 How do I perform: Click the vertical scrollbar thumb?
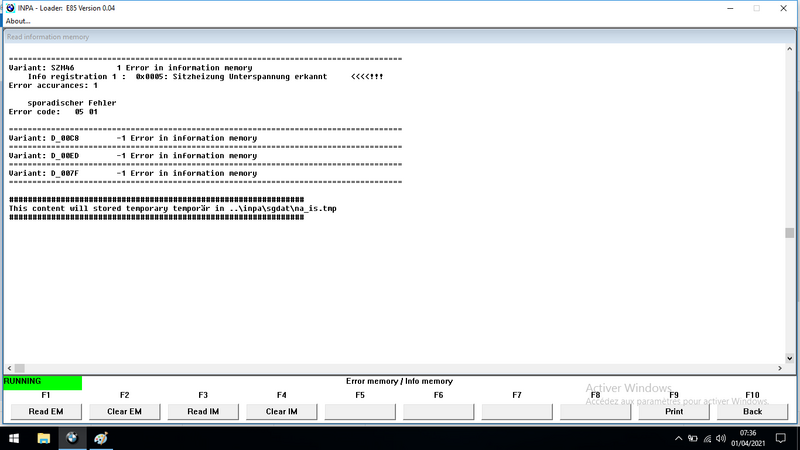click(789, 233)
